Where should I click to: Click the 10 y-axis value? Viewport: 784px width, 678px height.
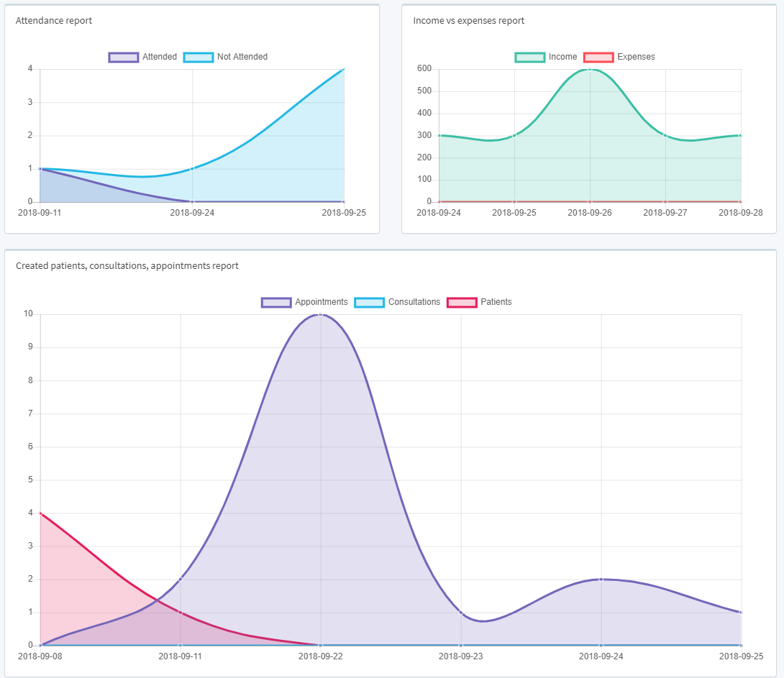pos(28,313)
